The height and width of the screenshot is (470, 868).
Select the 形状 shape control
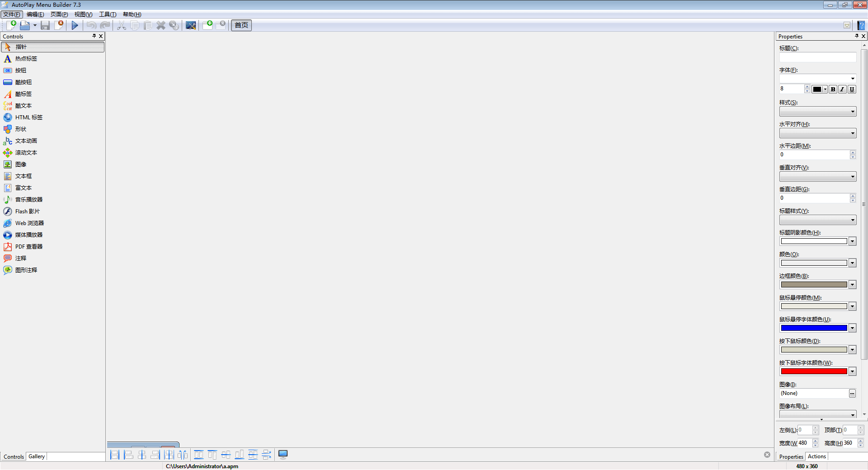[53, 129]
